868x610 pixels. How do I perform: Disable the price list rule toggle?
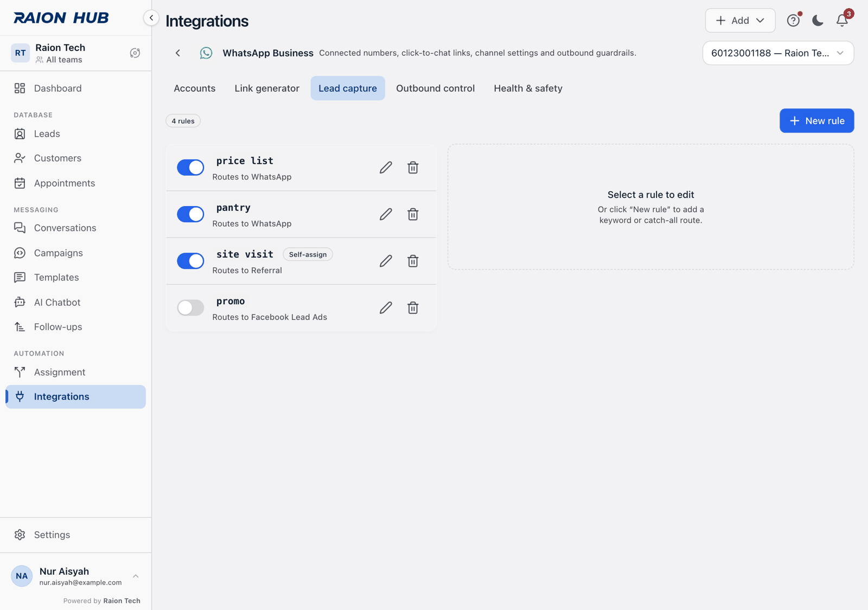click(190, 168)
